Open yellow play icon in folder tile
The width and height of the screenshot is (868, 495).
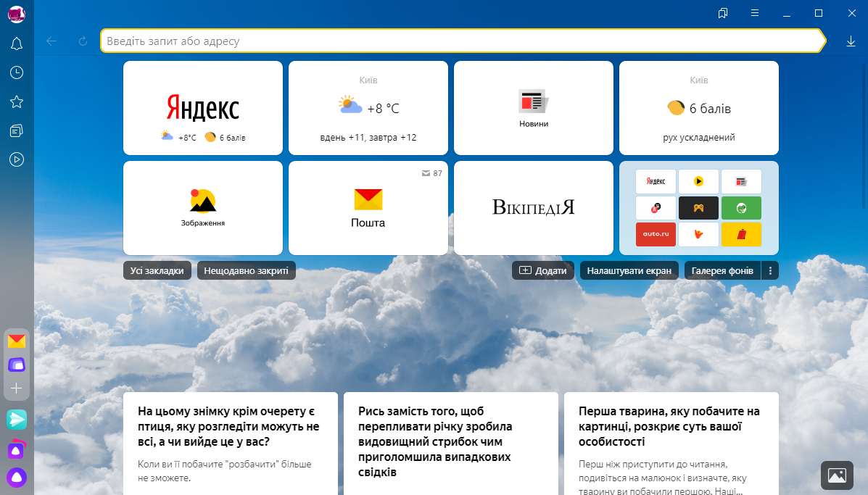pyautogui.click(x=698, y=181)
